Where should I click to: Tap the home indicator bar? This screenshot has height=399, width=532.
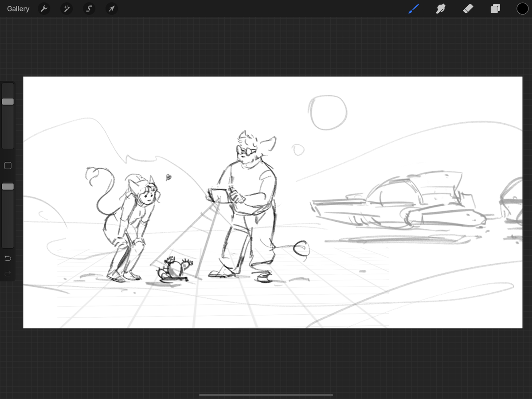[266, 395]
